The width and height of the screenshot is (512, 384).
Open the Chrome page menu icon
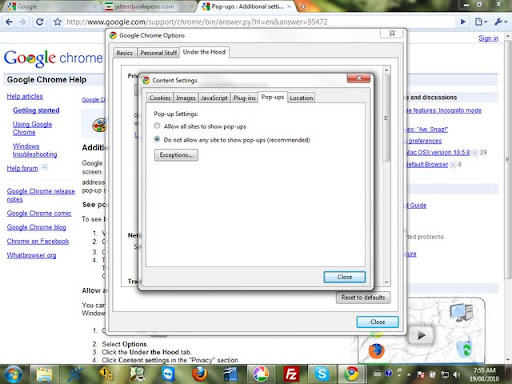click(481, 22)
